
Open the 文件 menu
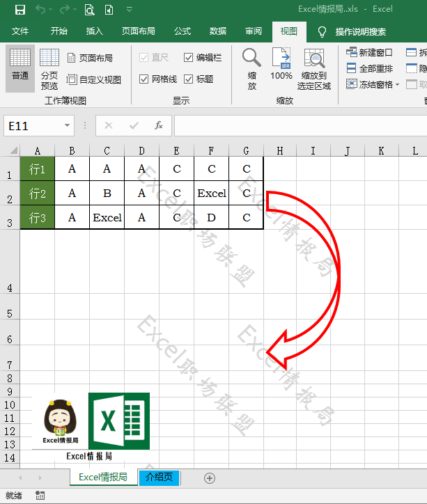pos(20,31)
